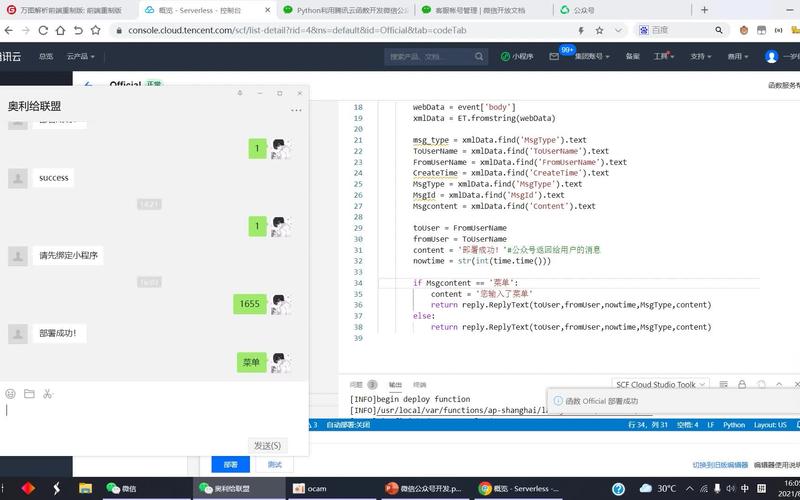This screenshot has width=800, height=500.
Task: Click the scissors screenshot icon in chat
Action: [x=48, y=393]
